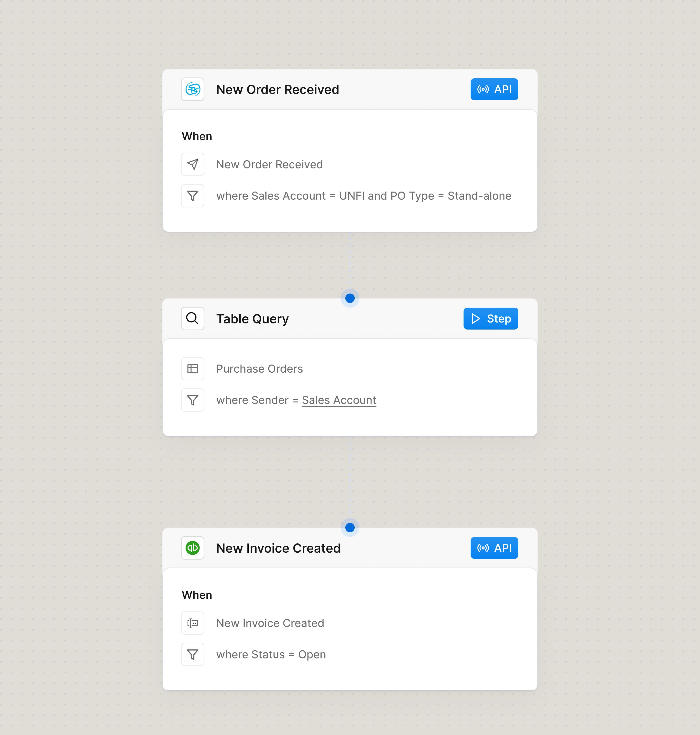
Task: Click the filter icon under New Order Received trigger
Action: tap(193, 195)
